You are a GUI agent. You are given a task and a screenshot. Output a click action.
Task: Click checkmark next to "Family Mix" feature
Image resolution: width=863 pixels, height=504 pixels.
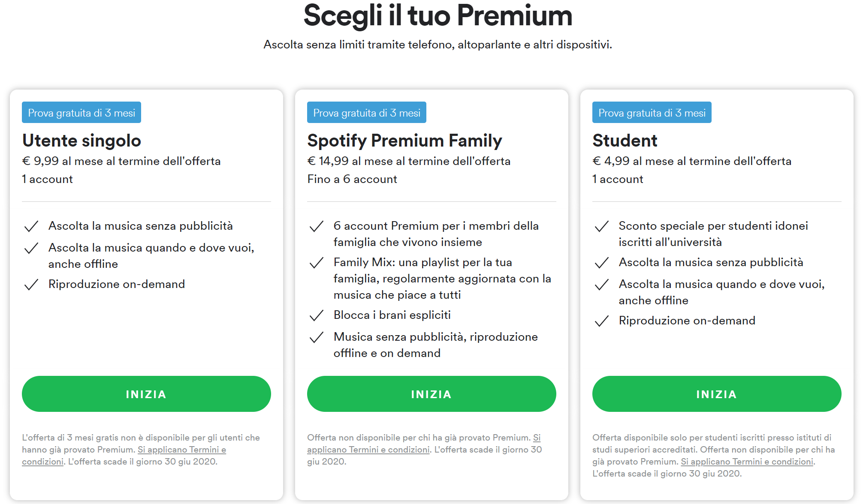317,263
